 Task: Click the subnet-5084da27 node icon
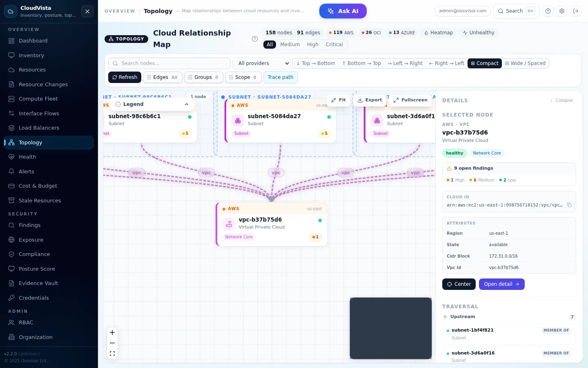click(238, 121)
